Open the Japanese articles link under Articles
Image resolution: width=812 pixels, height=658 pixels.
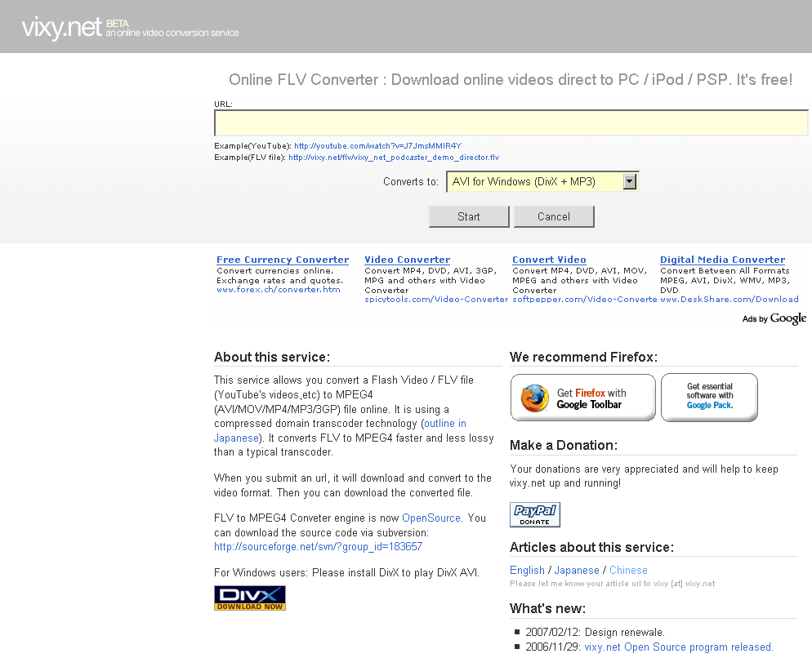click(577, 570)
